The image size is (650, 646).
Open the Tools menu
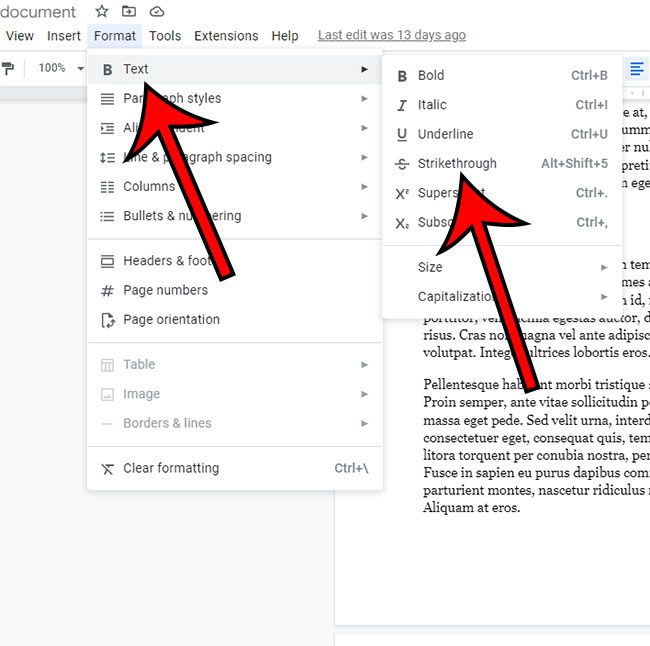coord(165,36)
